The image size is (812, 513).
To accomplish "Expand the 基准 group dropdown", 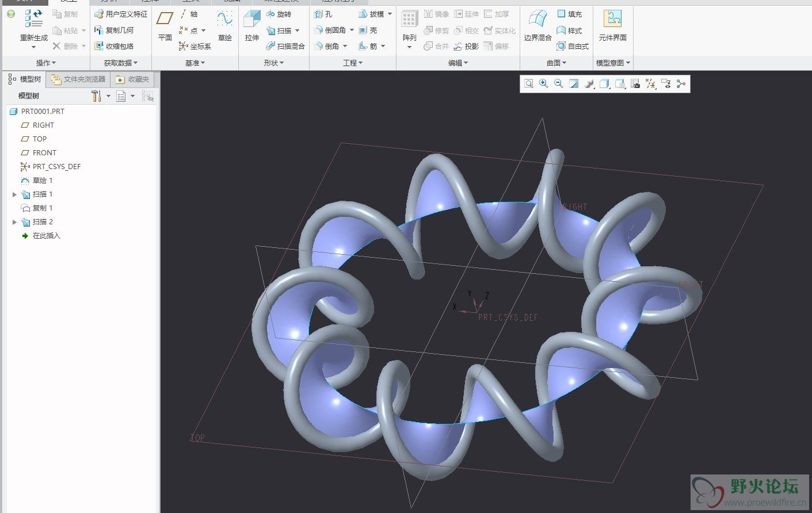I will click(x=195, y=63).
